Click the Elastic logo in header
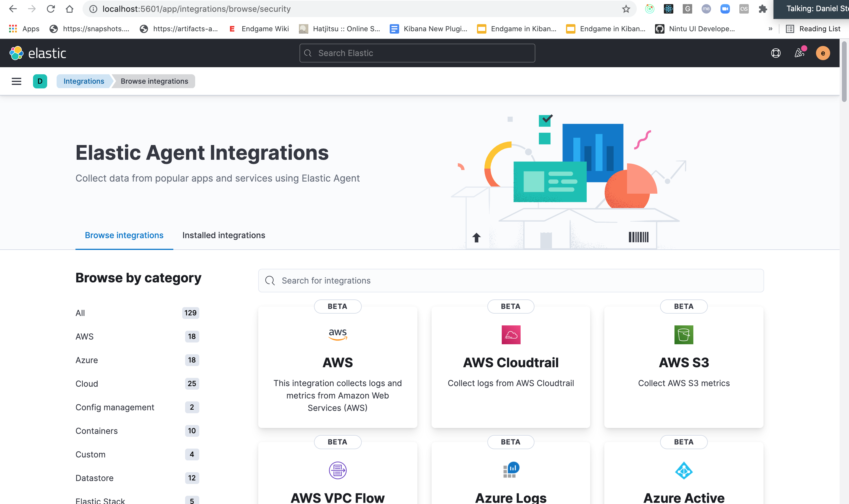849x504 pixels. coord(38,53)
